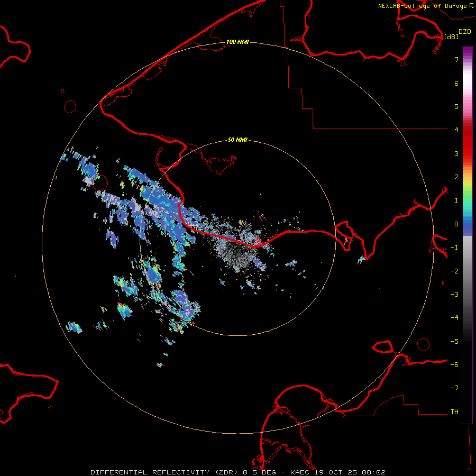The image size is (476, 476).
Task: Click the DIFFERENTIAL REFLECTIVITY (ZDR) title text
Action: [x=165, y=472]
